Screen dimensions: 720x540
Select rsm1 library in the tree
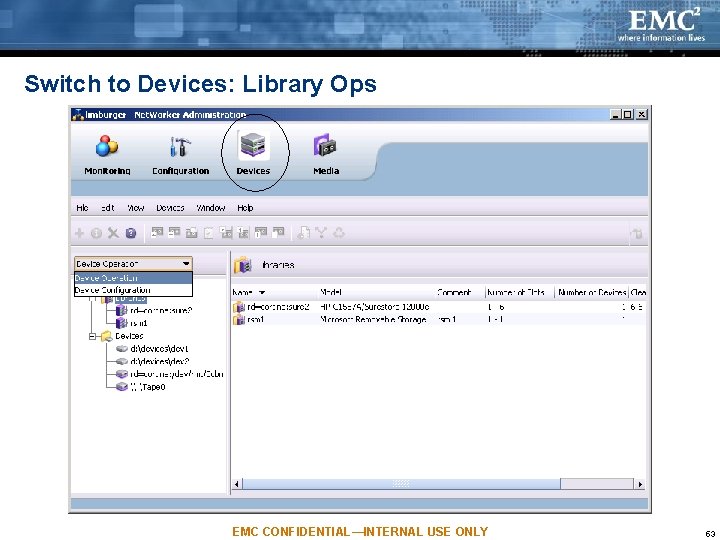pyautogui.click(x=139, y=323)
